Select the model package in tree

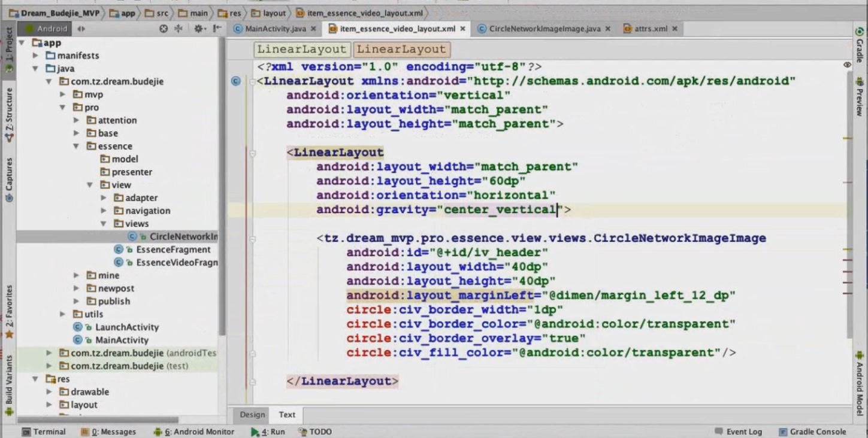click(x=119, y=159)
